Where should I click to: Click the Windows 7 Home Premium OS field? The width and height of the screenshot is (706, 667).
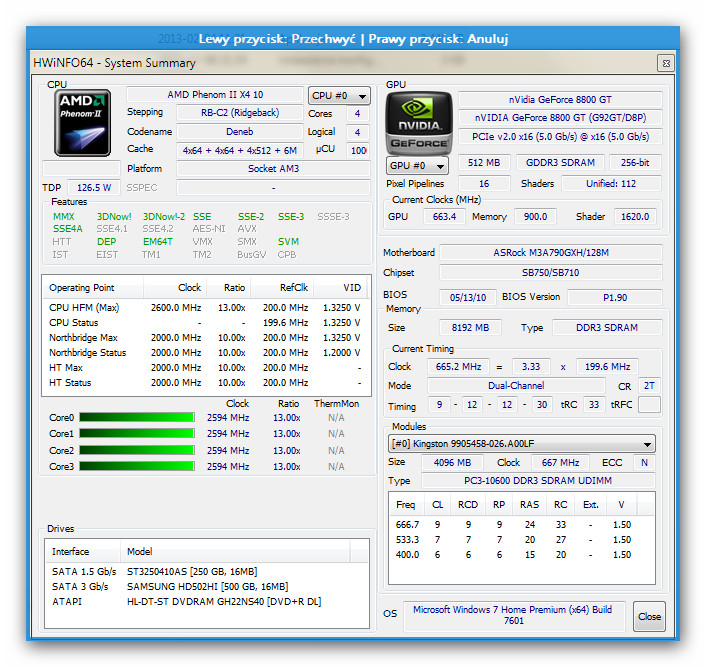click(x=513, y=615)
